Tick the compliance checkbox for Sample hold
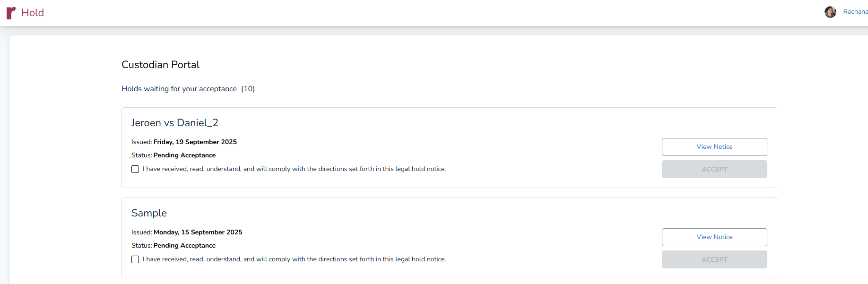 point(135,259)
